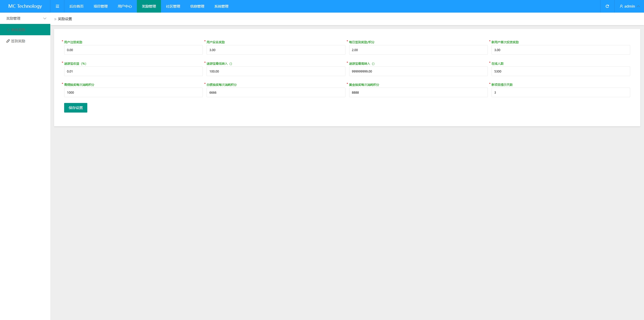This screenshot has height=320, width=644.
Task: Focus the 用户注册奖励 input field
Action: pos(133,50)
